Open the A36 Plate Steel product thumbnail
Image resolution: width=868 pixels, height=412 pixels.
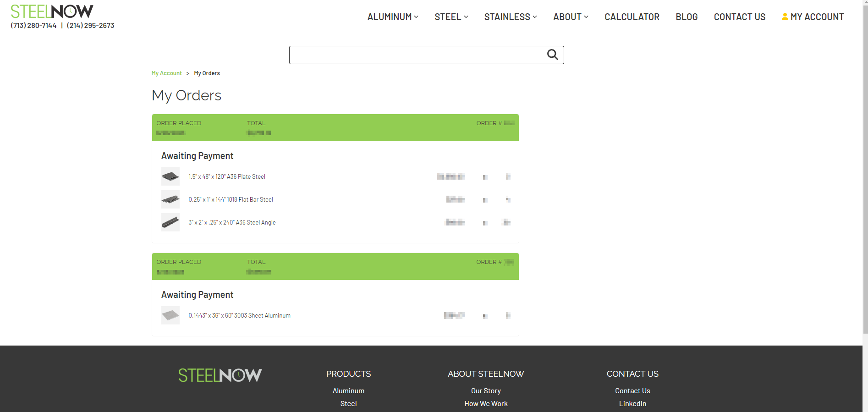170,176
